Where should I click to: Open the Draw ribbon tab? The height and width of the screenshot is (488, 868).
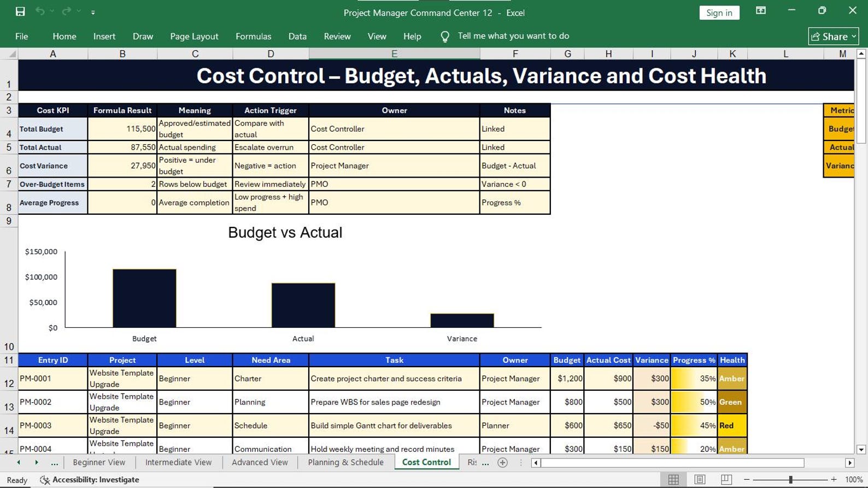click(143, 36)
